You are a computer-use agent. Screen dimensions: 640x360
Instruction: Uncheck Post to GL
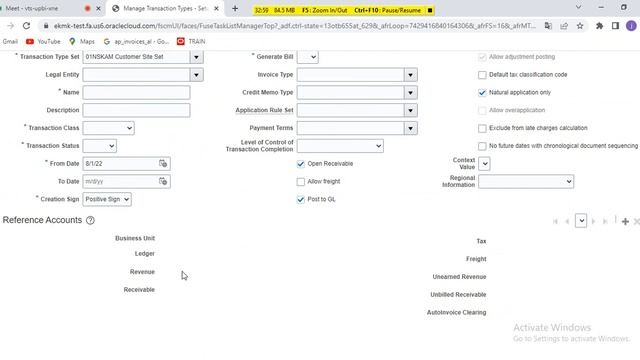[301, 199]
